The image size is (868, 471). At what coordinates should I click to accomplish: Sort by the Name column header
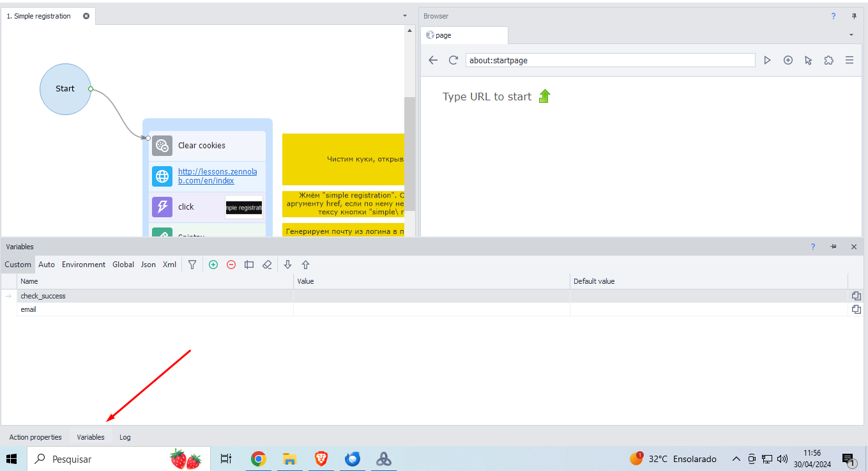156,281
